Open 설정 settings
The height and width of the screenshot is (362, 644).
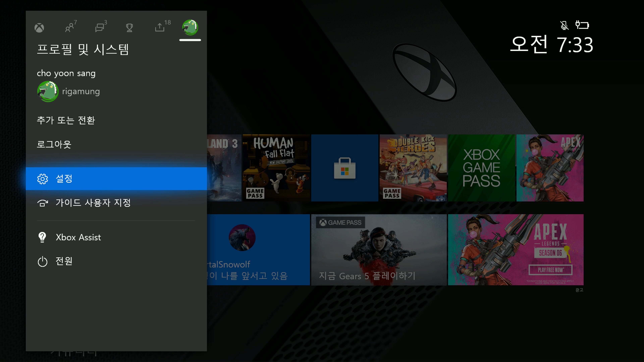(x=116, y=179)
